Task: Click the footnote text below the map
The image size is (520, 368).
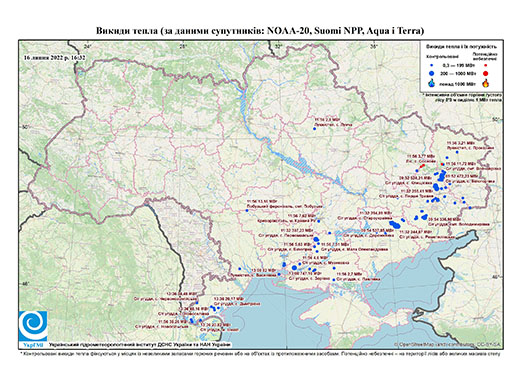Action: tap(260, 352)
